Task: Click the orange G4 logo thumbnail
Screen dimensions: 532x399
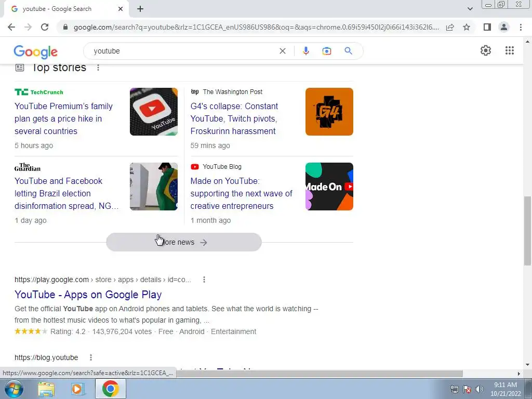Action: [329, 112]
